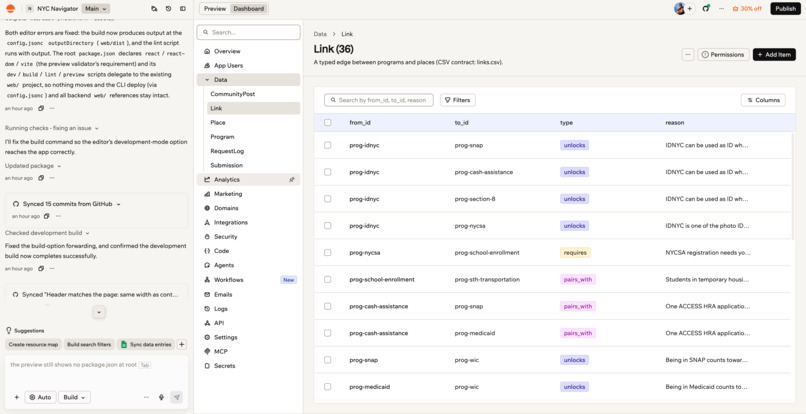Screen dimensions: 806x414
Task: Open the top bar three-dot menu
Action: coord(722,9)
